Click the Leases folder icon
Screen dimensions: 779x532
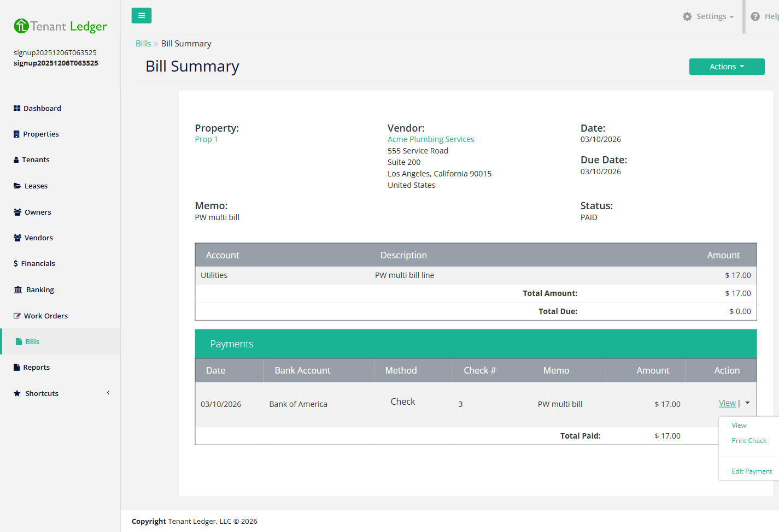(x=17, y=186)
